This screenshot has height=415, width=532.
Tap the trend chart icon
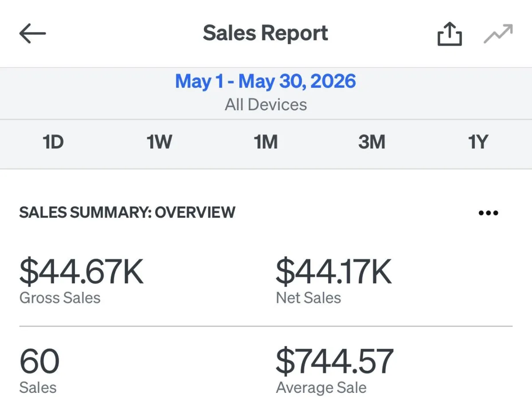tap(498, 34)
